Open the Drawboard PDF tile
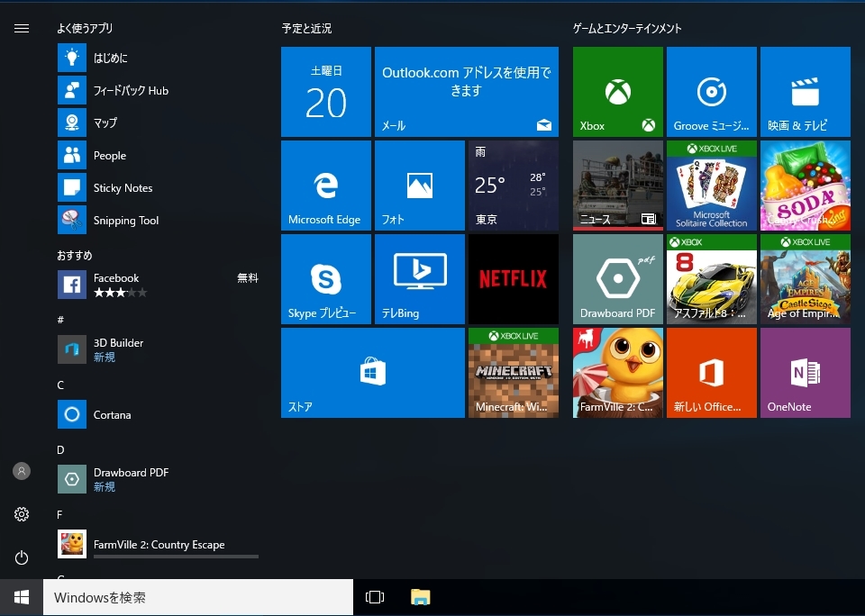Image resolution: width=865 pixels, height=616 pixels. pos(617,279)
